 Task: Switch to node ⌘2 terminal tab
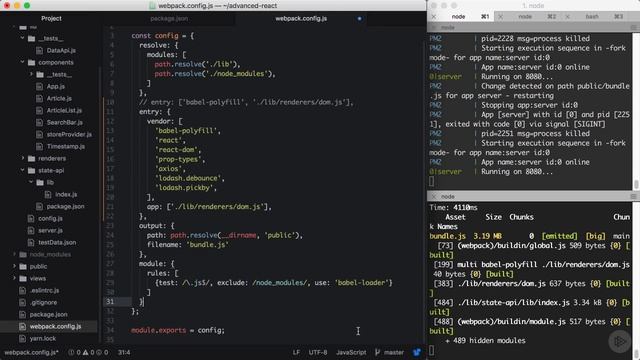point(528,17)
